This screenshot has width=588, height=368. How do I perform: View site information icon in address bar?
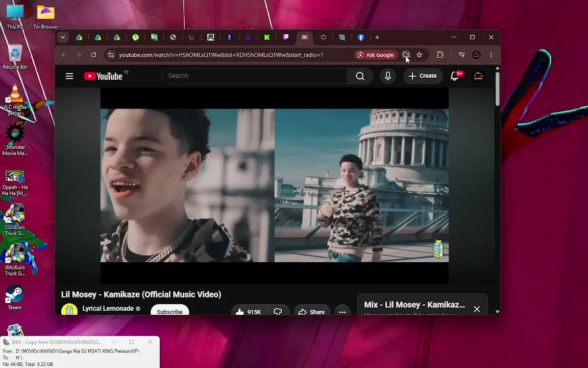(111, 55)
